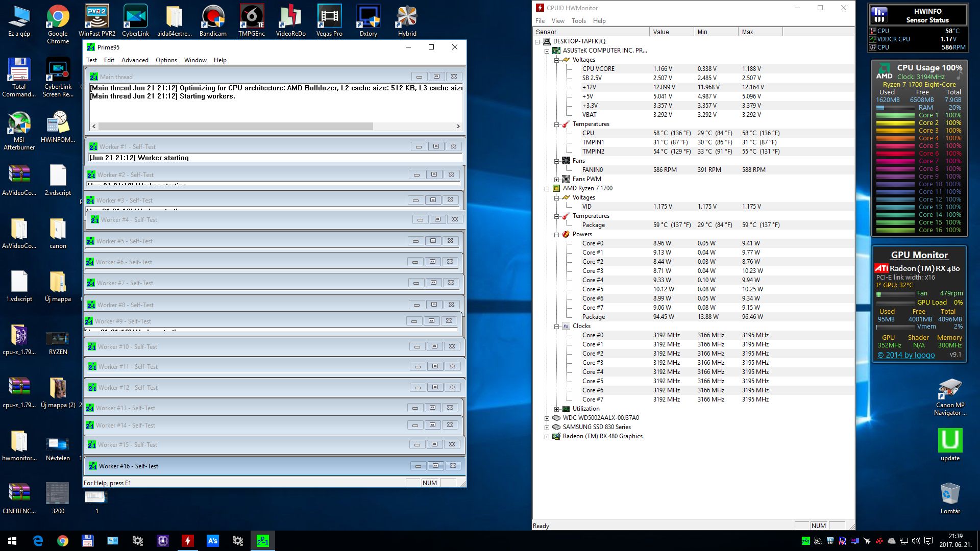Maximize the Main thread sub-window
This screenshot has width=980, height=551.
click(x=436, y=77)
